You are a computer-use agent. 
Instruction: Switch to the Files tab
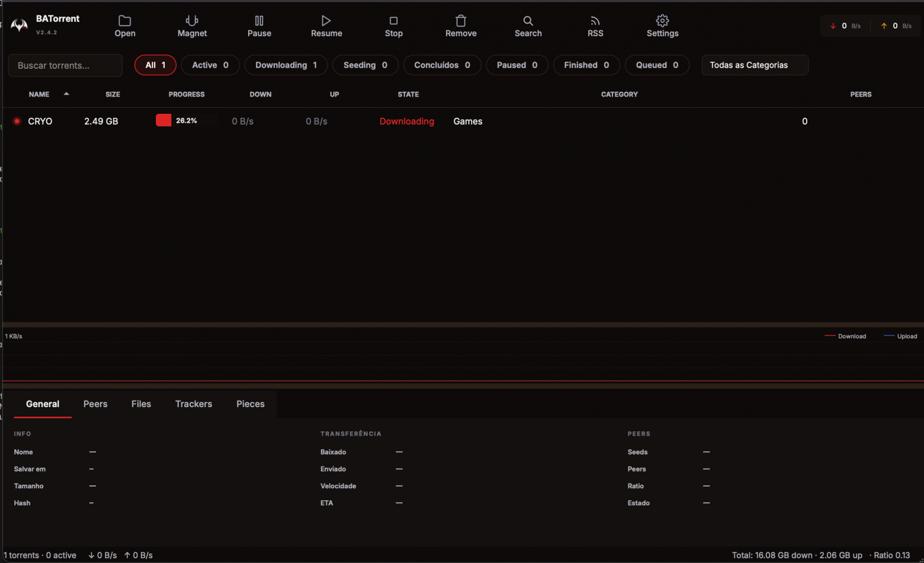tap(141, 404)
